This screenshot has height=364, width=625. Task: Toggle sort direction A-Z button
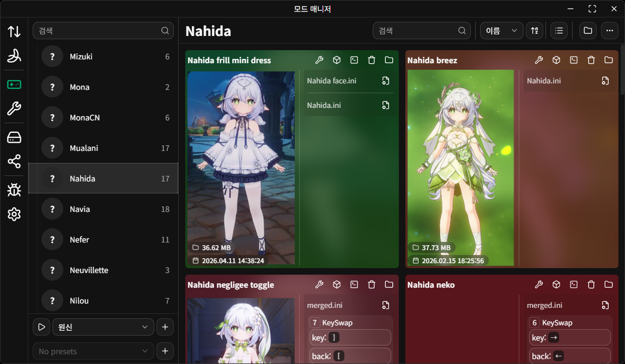click(x=535, y=31)
